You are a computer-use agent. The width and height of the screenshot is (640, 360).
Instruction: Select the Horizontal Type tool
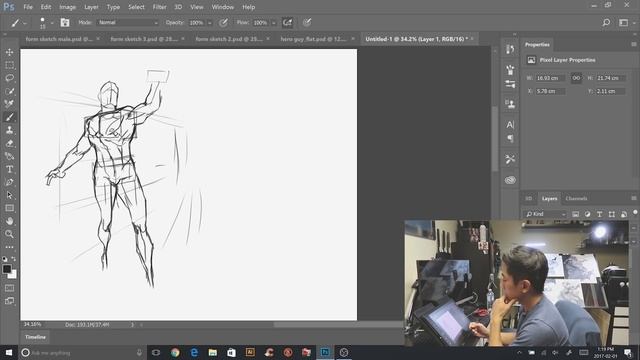pos(9,169)
